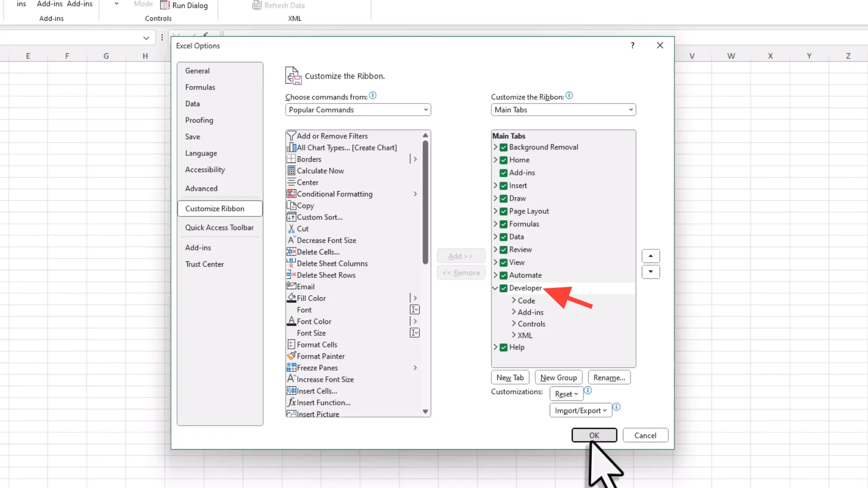The height and width of the screenshot is (488, 868).
Task: Expand the Code group under Developer
Action: [514, 300]
